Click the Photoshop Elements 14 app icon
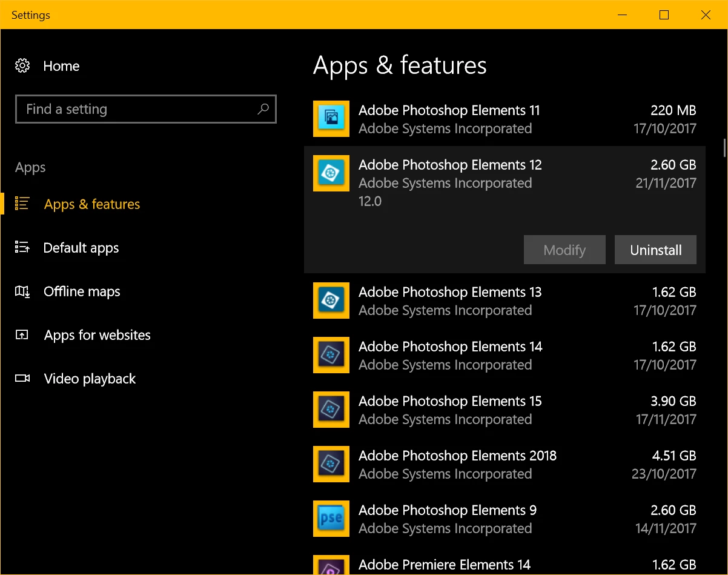This screenshot has height=575, width=728. (x=331, y=355)
